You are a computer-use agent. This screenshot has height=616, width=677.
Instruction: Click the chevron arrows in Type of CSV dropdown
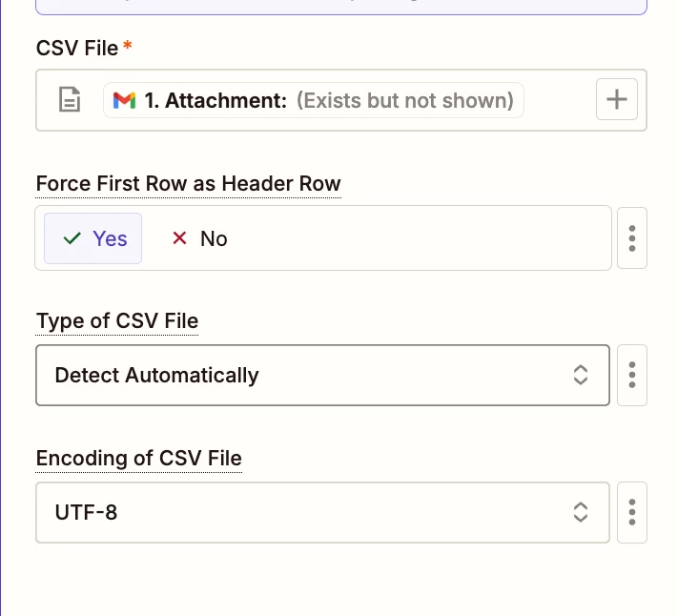[x=581, y=375]
